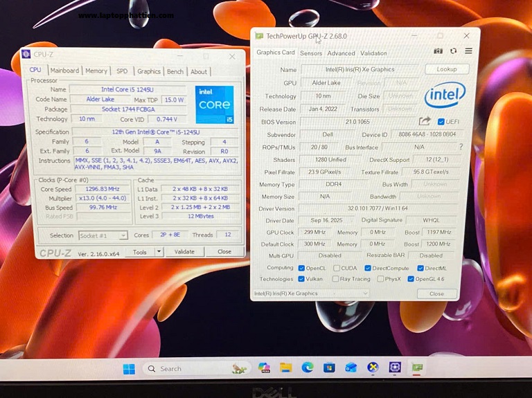Image resolution: width=532 pixels, height=398 pixels.
Task: Open the Windows Start menu
Action: click(129, 368)
